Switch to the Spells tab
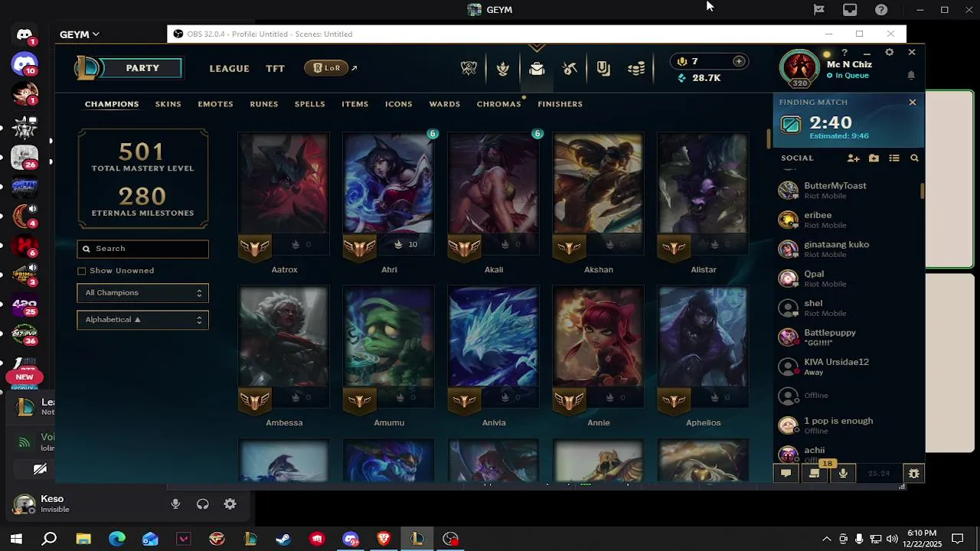 [x=310, y=104]
